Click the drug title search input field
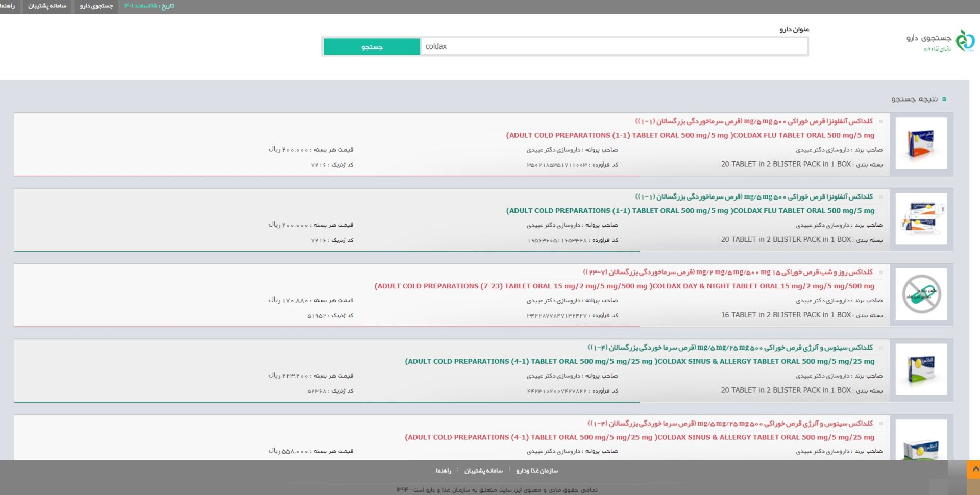The width and height of the screenshot is (980, 495). 612,46
